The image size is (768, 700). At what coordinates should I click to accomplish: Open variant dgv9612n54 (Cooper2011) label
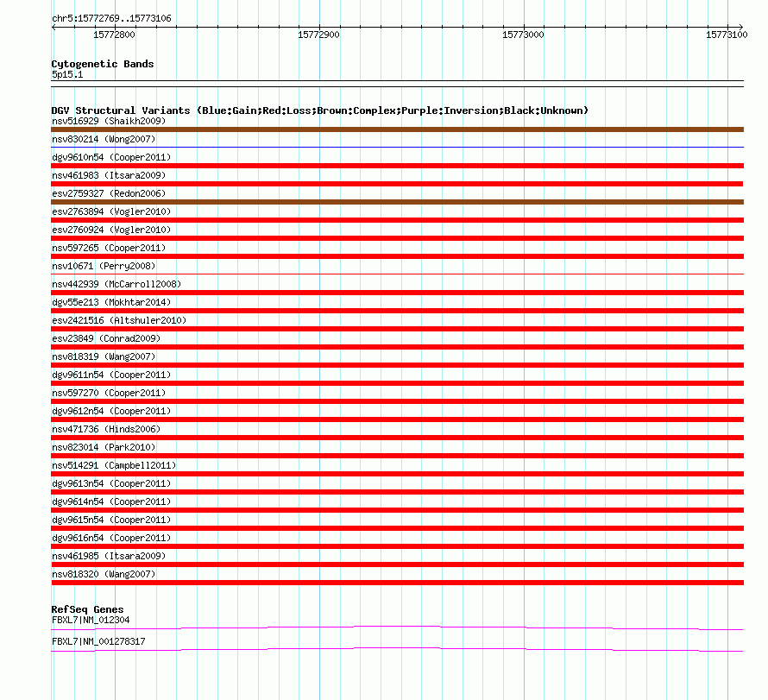coord(111,411)
